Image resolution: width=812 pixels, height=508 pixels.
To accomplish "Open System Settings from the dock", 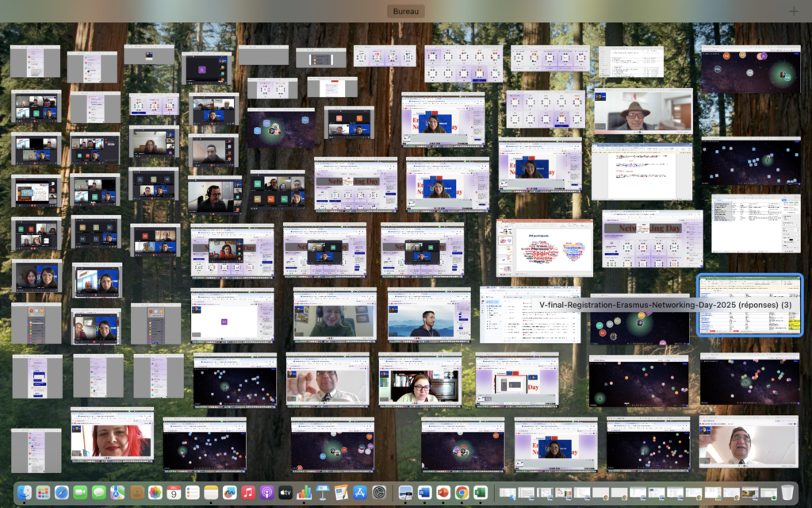I will [380, 492].
